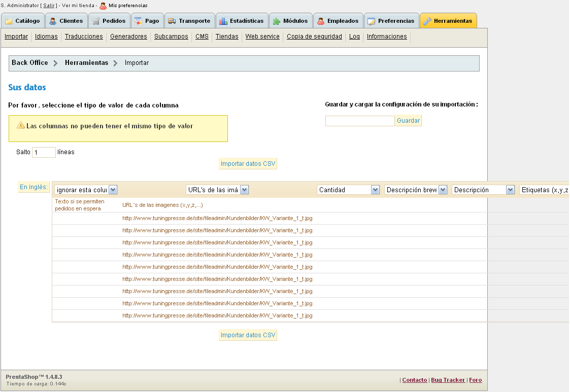The width and height of the screenshot is (570, 392).
Task: Click Back Office in the breadcrumb
Action: click(30, 62)
